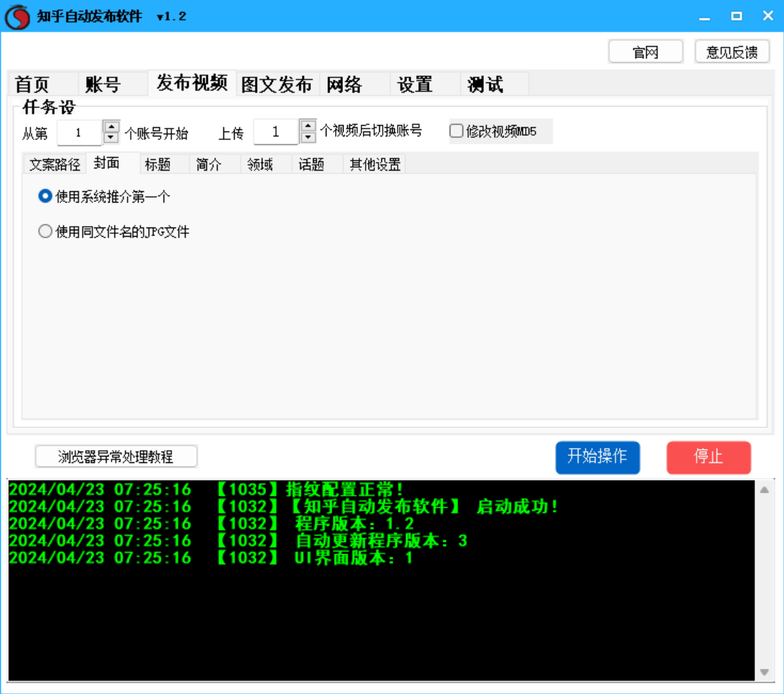Increase upload video count with up arrow
This screenshot has width=784, height=694.
tap(308, 125)
